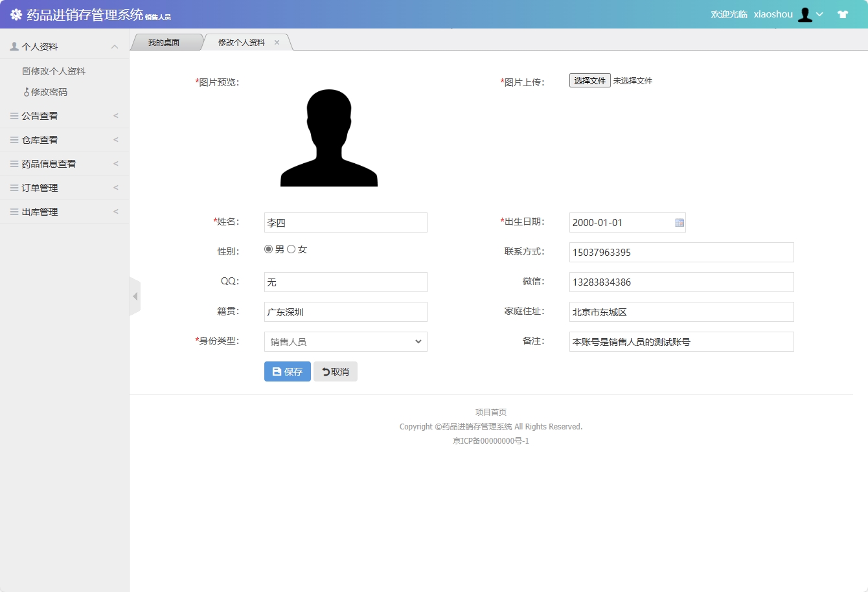Click inside the 姓名 input field

click(x=345, y=222)
